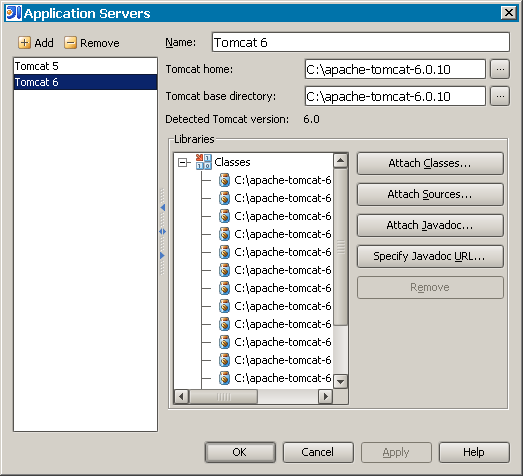Click the right splitter expand arrow
Viewport: 523px width, 476px height.
162,256
